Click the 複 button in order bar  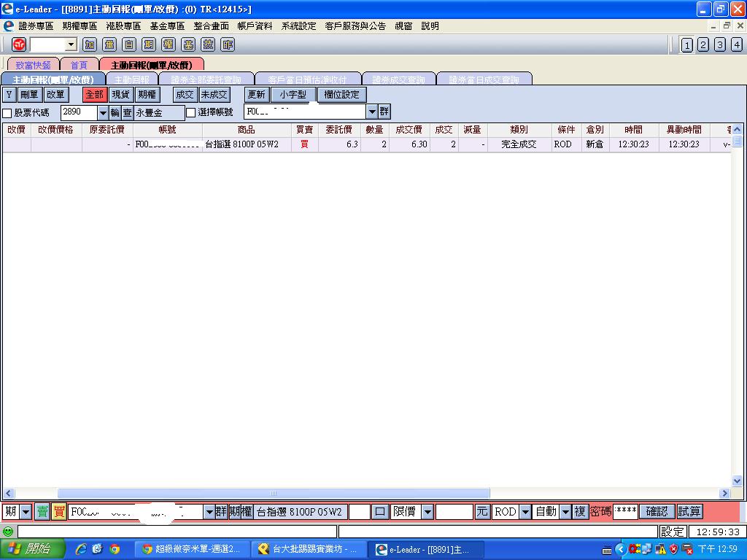(580, 511)
